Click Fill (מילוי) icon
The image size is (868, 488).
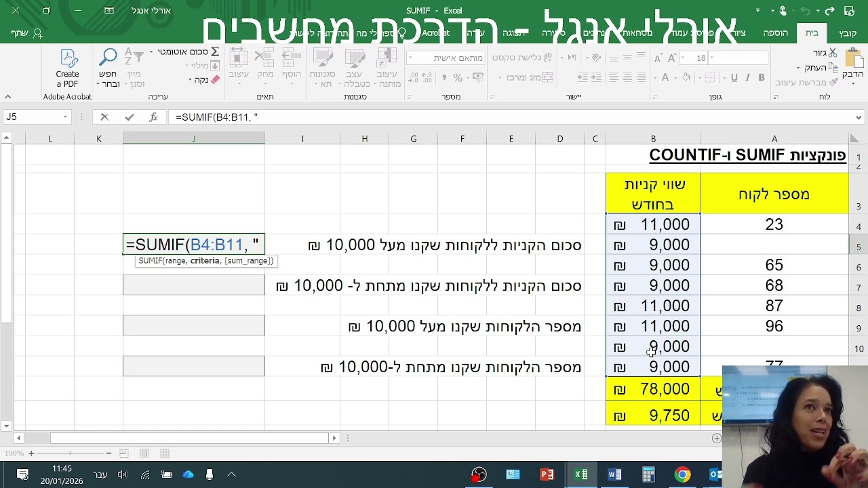215,66
